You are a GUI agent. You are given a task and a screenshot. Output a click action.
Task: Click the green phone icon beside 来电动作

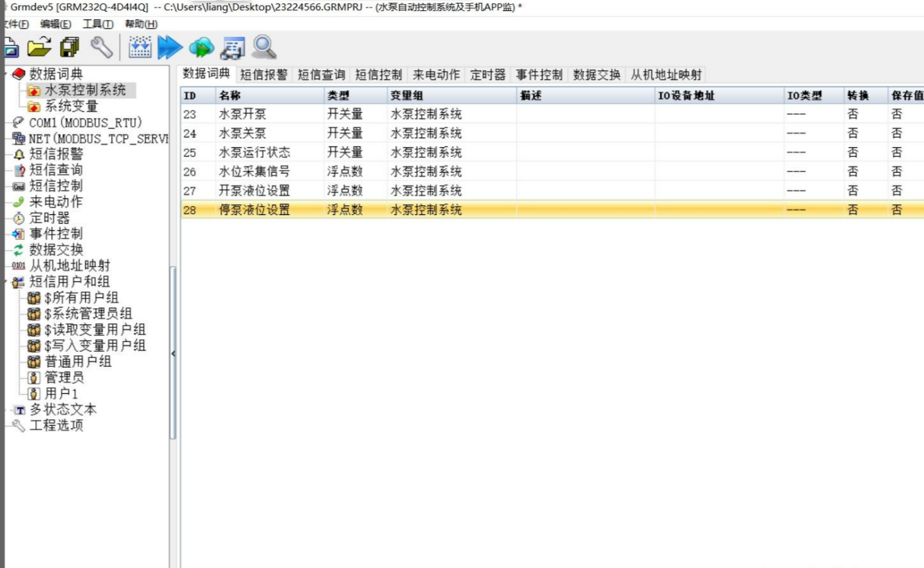click(x=19, y=202)
